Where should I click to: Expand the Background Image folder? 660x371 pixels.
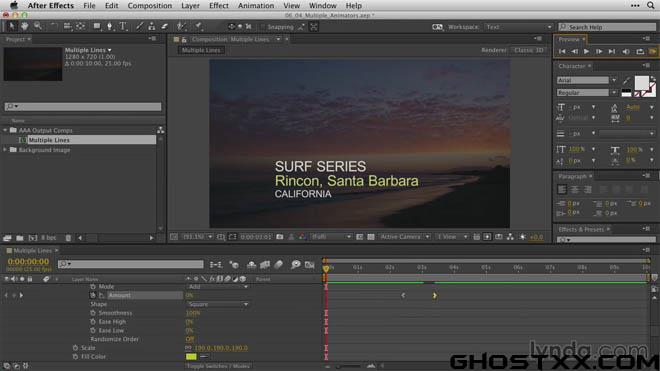click(x=5, y=149)
